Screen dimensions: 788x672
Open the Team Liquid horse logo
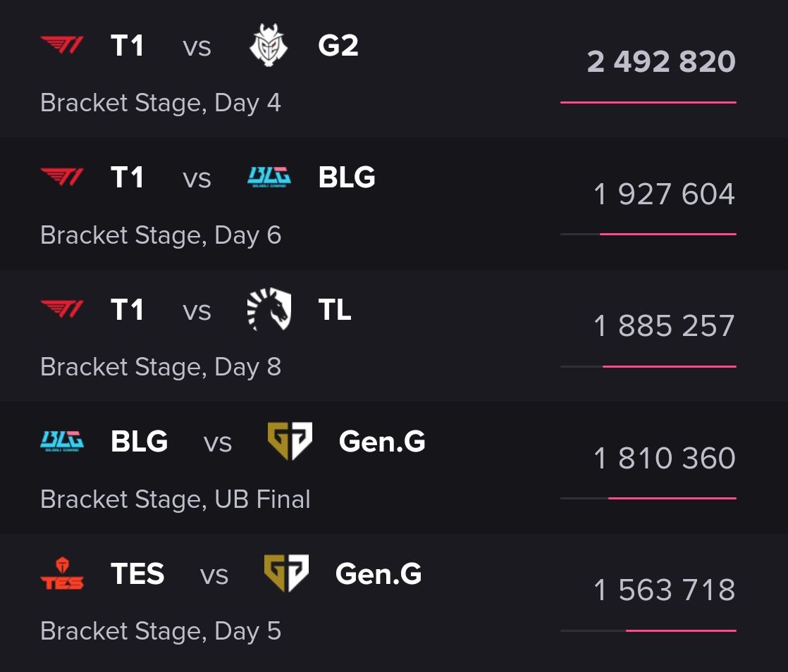point(269,310)
